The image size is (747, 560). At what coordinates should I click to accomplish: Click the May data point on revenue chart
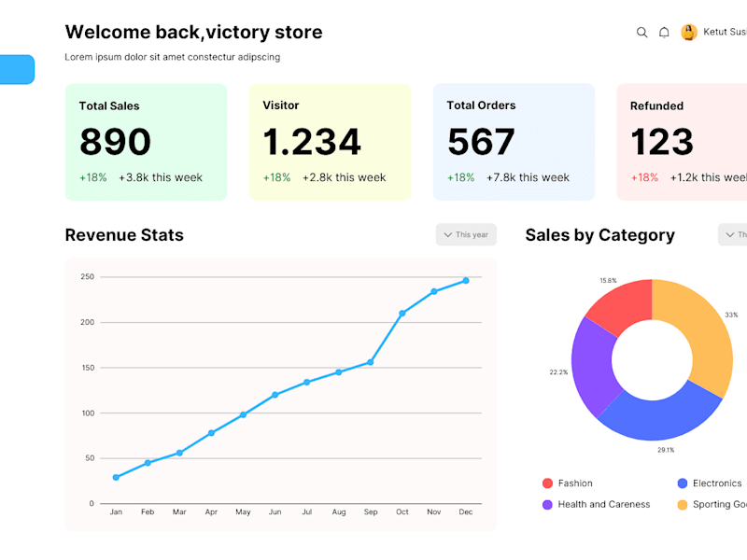[x=243, y=414]
